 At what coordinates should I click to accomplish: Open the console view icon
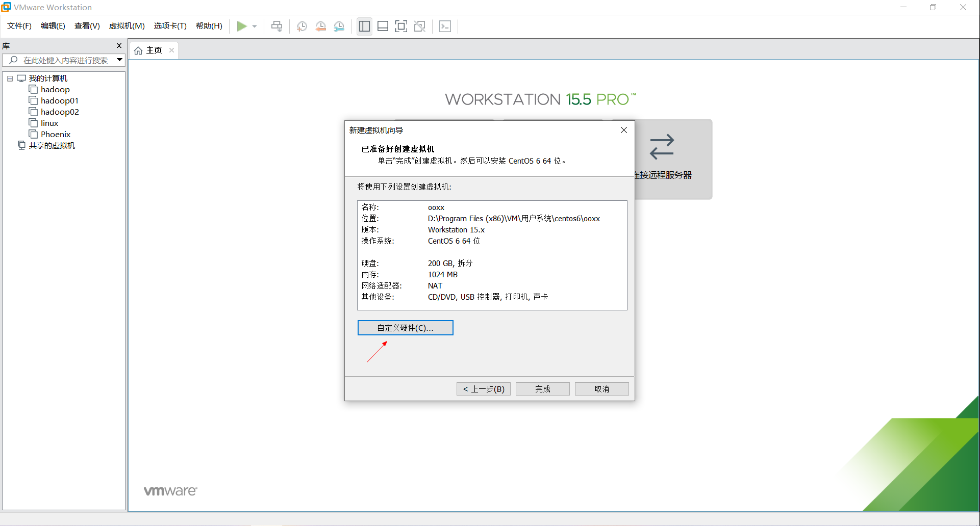tap(445, 26)
